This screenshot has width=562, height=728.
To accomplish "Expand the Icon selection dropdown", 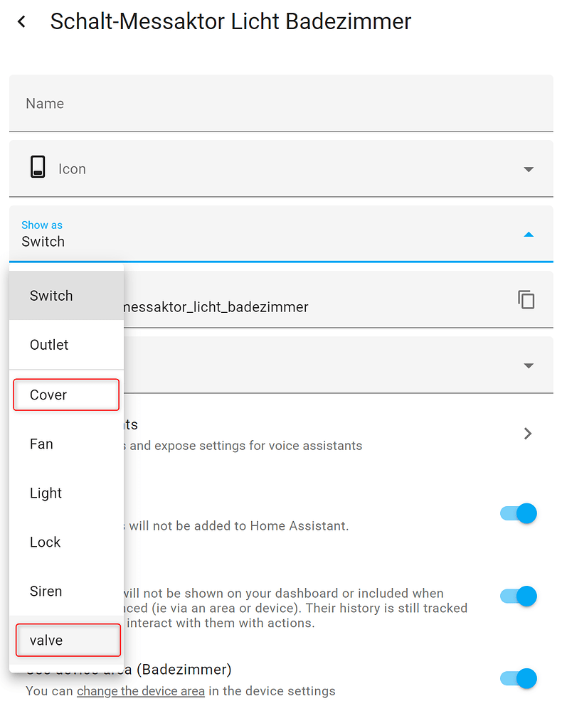I will point(529,169).
